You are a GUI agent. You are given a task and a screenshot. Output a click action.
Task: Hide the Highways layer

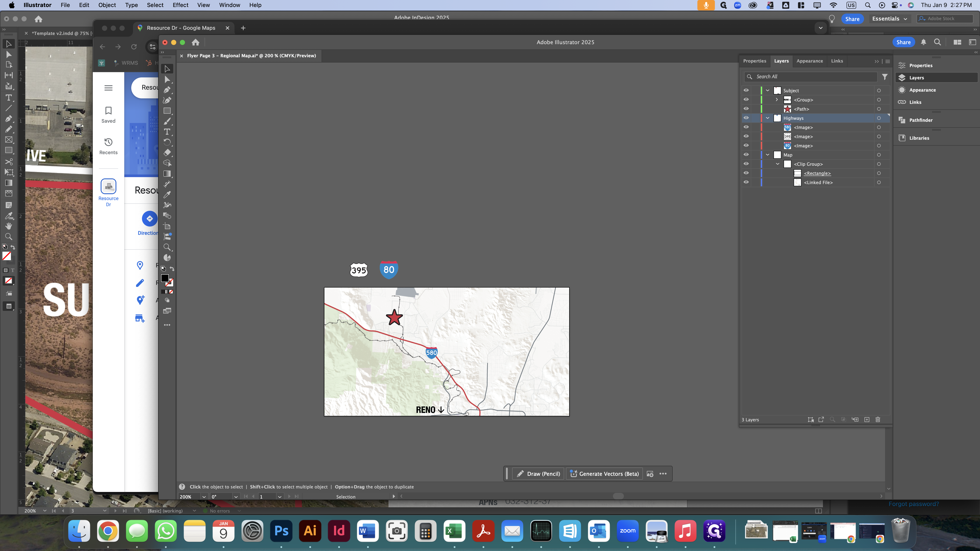pos(746,118)
